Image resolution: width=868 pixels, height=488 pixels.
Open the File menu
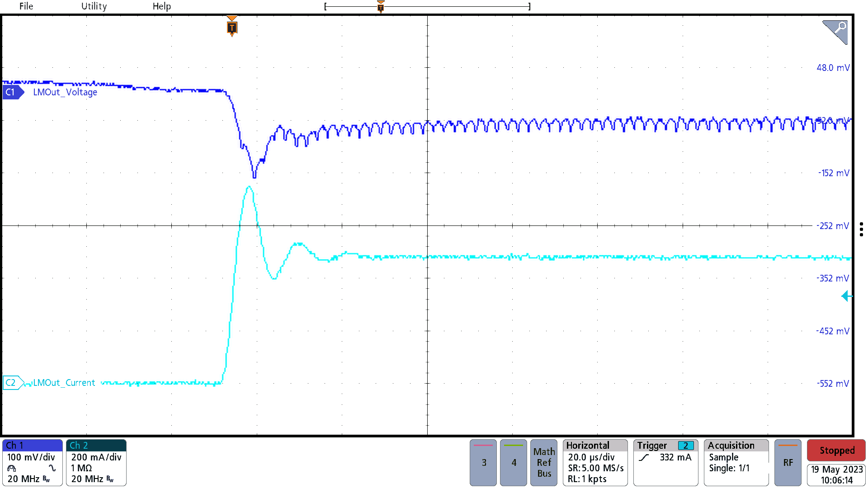(26, 6)
